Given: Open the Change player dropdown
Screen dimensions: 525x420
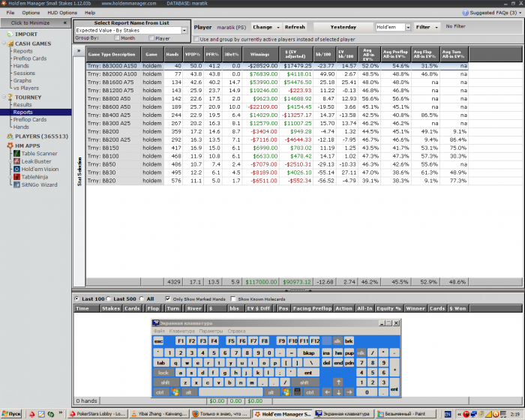Looking at the screenshot, I should 265,27.
